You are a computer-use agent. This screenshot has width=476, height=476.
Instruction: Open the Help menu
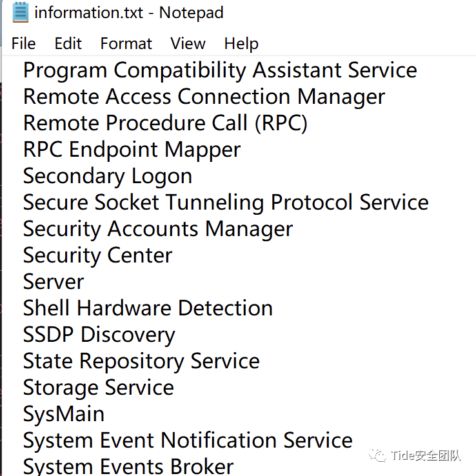pos(241,44)
